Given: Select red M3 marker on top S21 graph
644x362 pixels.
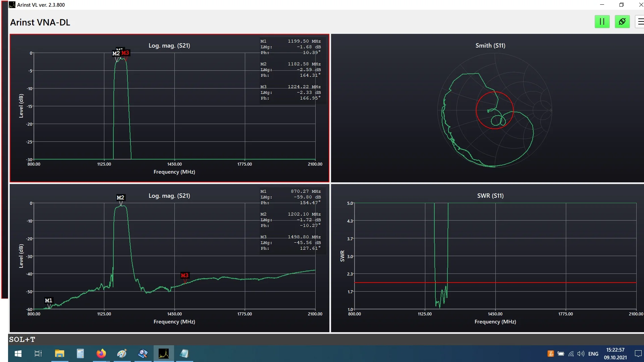Looking at the screenshot, I should click(x=125, y=53).
